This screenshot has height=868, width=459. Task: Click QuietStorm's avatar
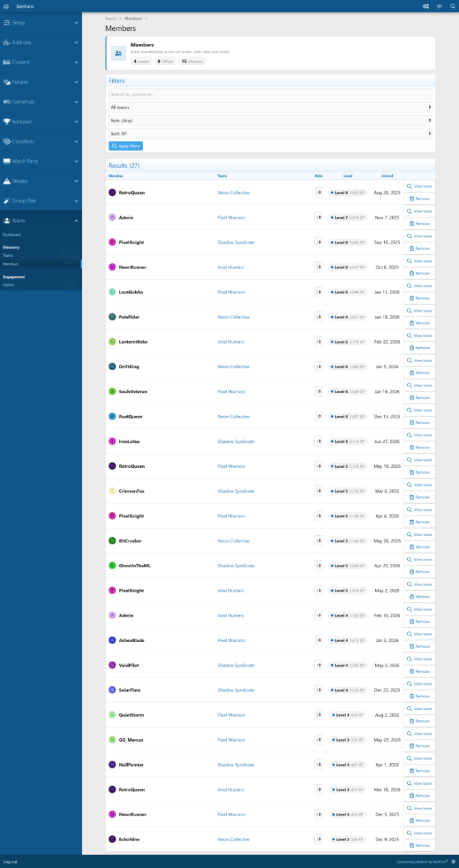(112, 715)
